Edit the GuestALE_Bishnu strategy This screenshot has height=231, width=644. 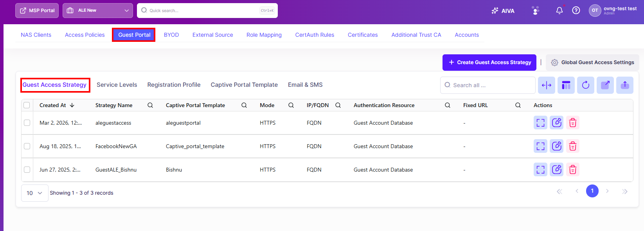point(556,170)
